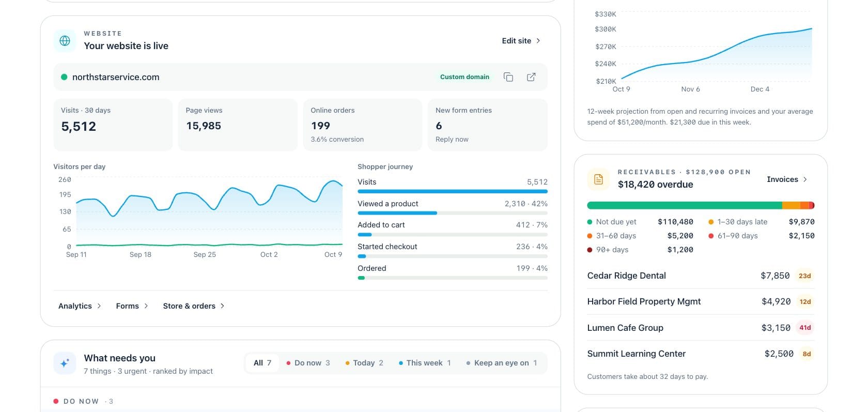Click the Visits 30 days stat card

[113, 125]
